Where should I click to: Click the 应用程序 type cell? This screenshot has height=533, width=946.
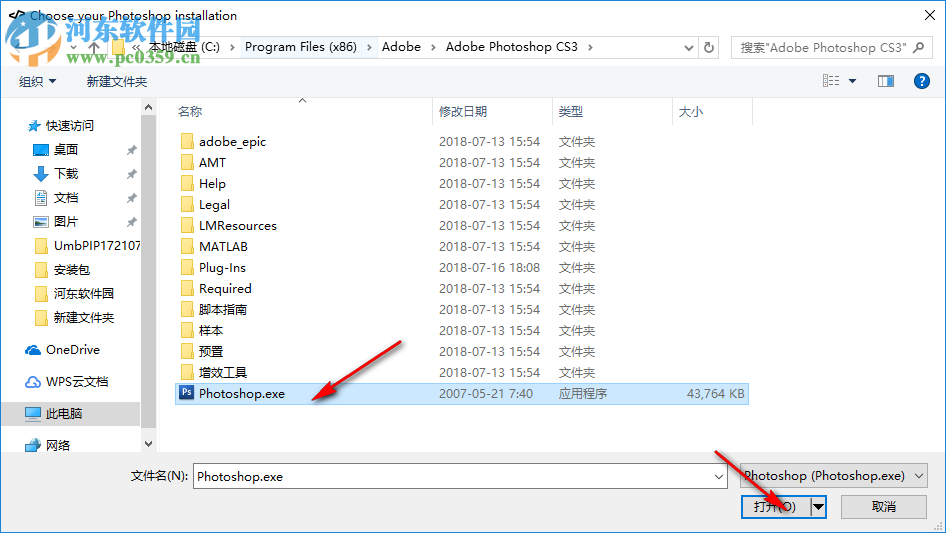583,394
